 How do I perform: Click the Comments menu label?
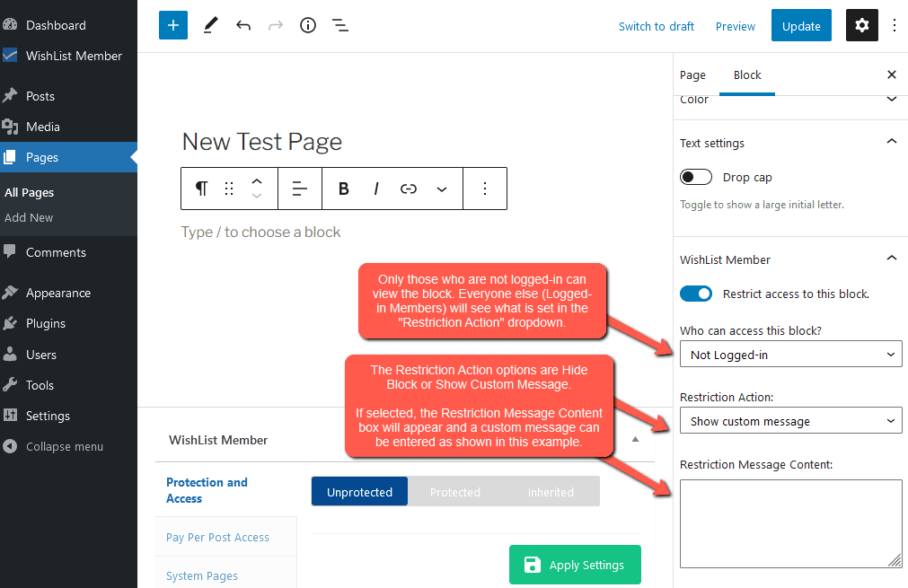pyautogui.click(x=57, y=252)
